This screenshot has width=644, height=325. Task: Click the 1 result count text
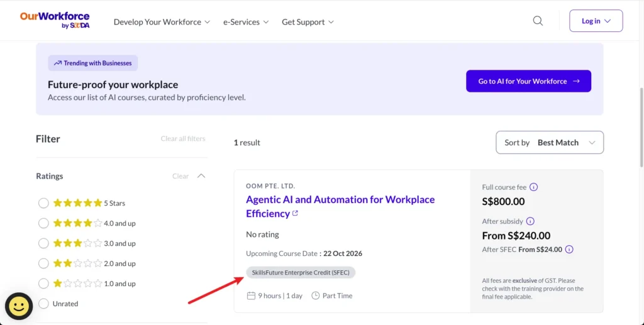(x=247, y=143)
